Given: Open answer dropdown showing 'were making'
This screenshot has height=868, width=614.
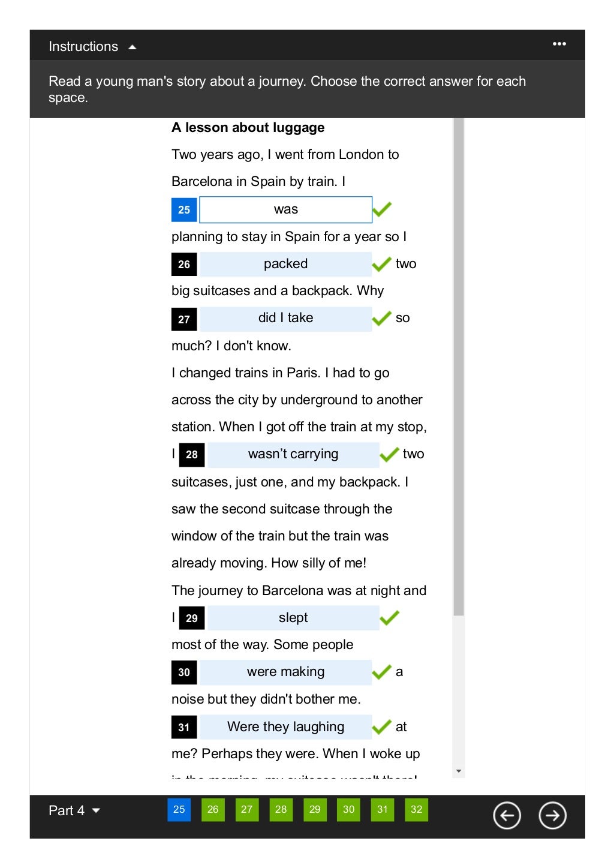Looking at the screenshot, I should click(x=285, y=672).
